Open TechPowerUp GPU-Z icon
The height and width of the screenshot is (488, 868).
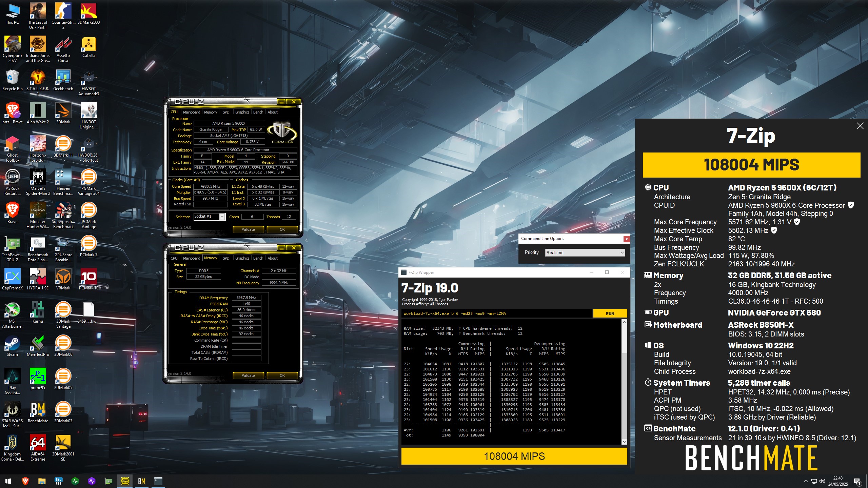click(x=13, y=248)
